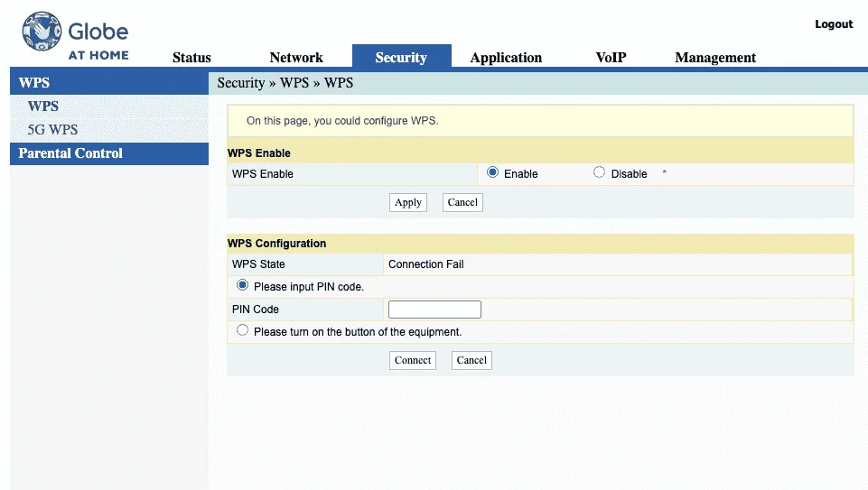Select the Security tab
Viewport: 868px width, 490px height.
tap(401, 57)
